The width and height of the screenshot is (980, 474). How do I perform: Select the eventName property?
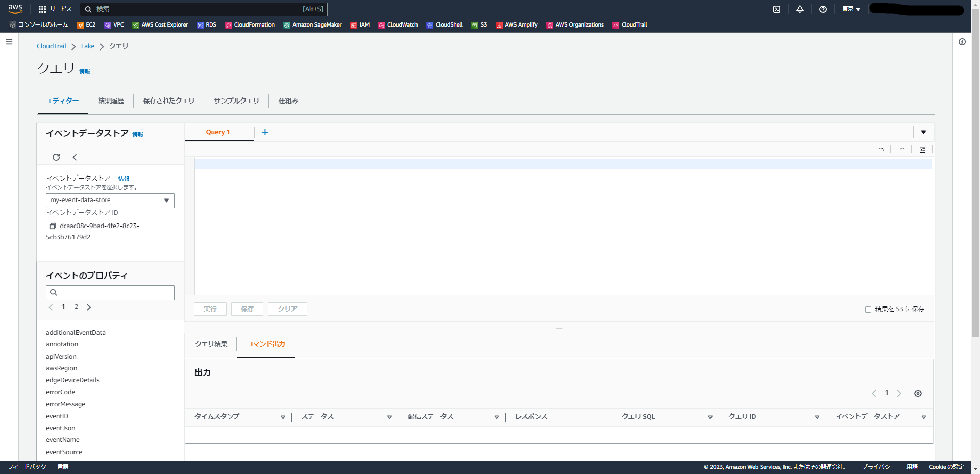pyautogui.click(x=63, y=440)
